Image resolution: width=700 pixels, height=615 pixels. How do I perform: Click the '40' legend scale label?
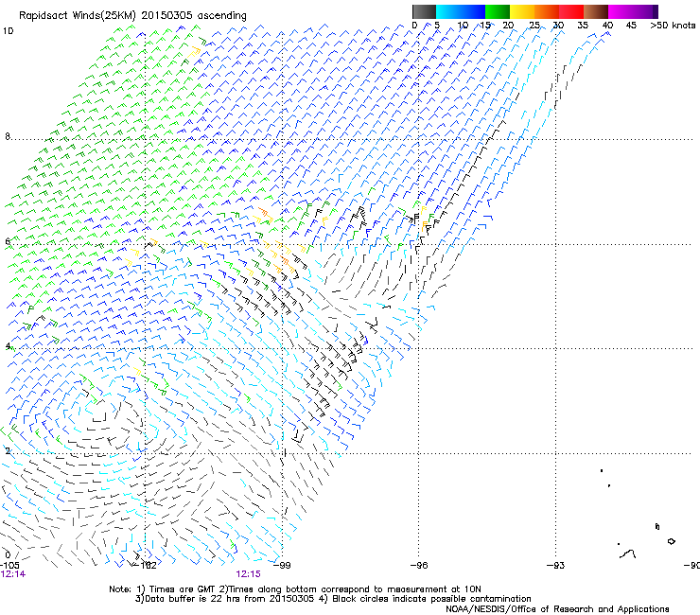pyautogui.click(x=607, y=26)
